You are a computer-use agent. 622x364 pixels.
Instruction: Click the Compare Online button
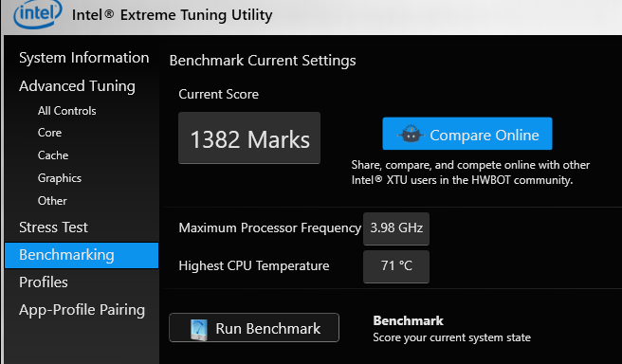tap(467, 134)
